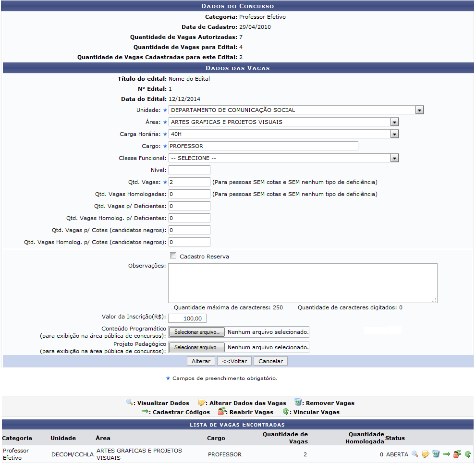Image resolution: width=476 pixels, height=465 pixels.
Task: Click the Valor da Inscrição field
Action: coord(187,318)
